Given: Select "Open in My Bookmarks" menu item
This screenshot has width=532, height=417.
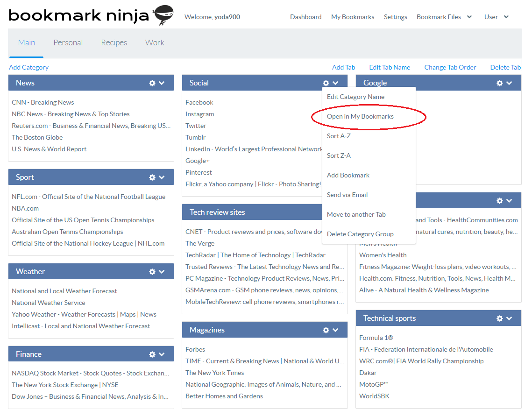Looking at the screenshot, I should [360, 116].
